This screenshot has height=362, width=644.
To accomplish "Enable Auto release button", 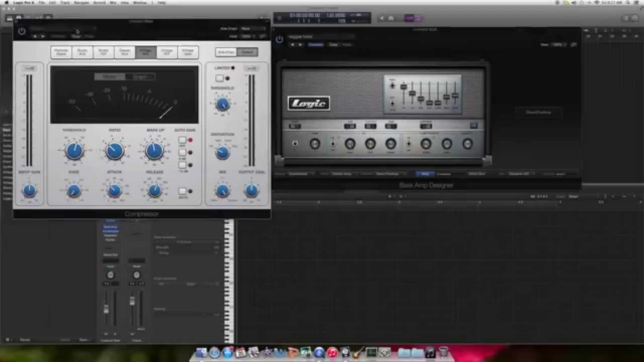I will [x=182, y=191].
